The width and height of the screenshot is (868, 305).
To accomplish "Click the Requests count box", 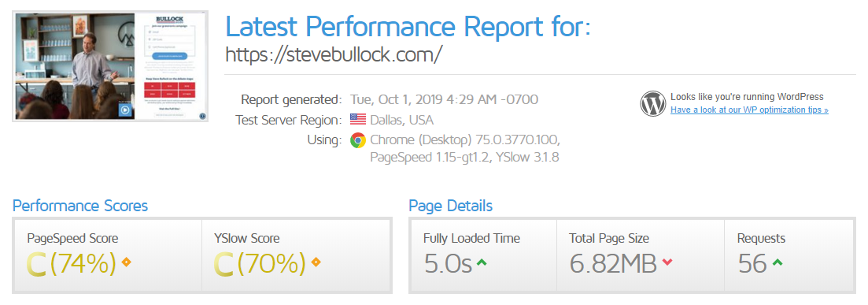I will pos(789,255).
